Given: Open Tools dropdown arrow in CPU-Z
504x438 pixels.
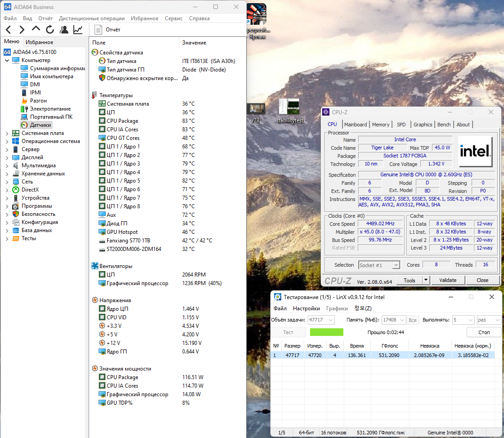Looking at the screenshot, I should click(426, 280).
